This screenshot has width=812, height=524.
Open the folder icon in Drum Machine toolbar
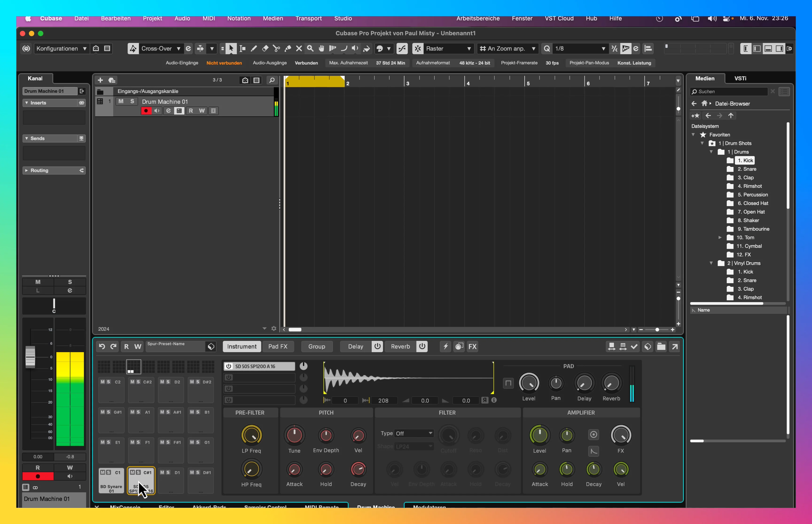[661, 346]
